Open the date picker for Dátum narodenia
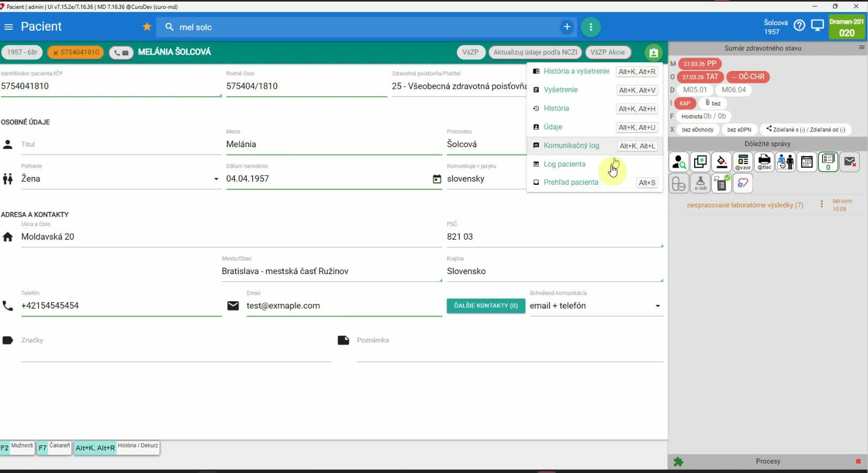Screen dimensions: 868x473 437,179
